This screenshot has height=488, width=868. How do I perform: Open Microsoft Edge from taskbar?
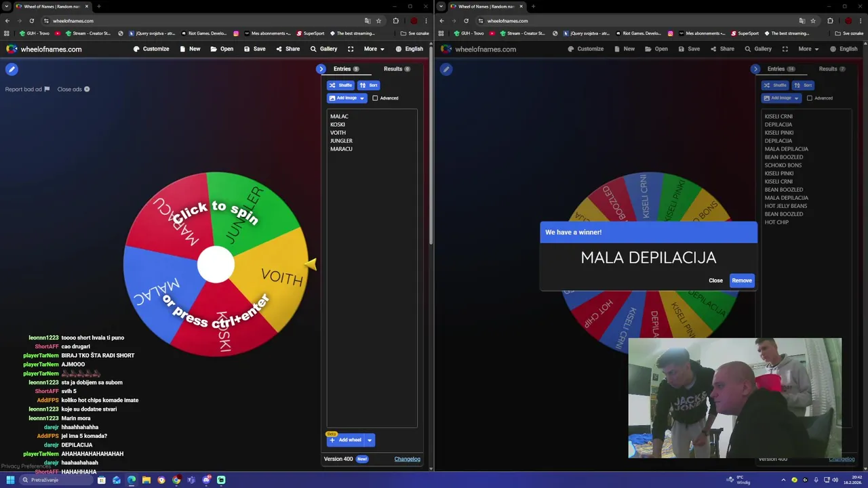click(132, 480)
